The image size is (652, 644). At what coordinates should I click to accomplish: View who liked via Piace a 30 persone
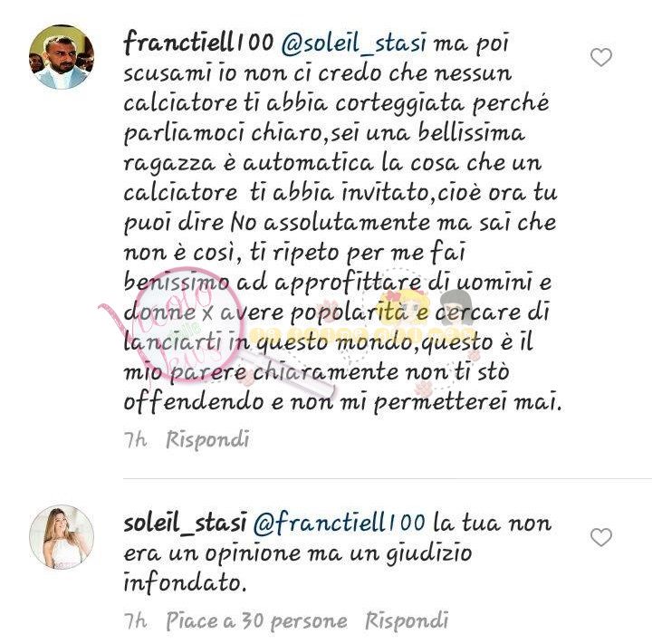pyautogui.click(x=256, y=621)
